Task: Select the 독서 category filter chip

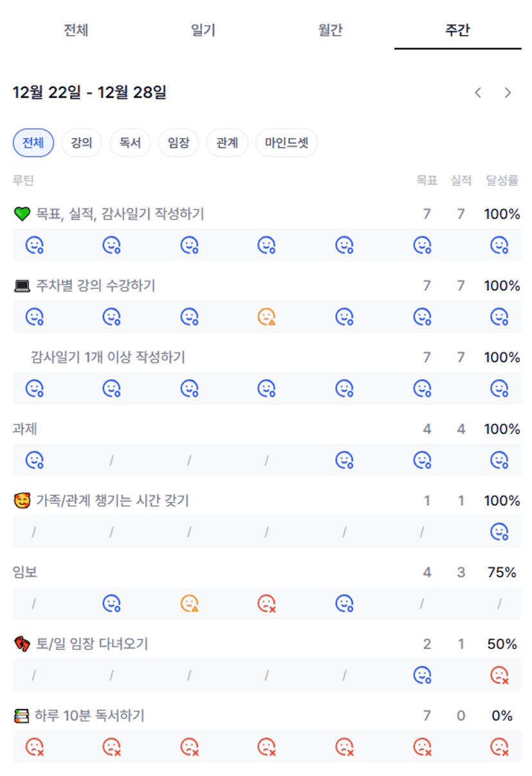Action: [130, 143]
